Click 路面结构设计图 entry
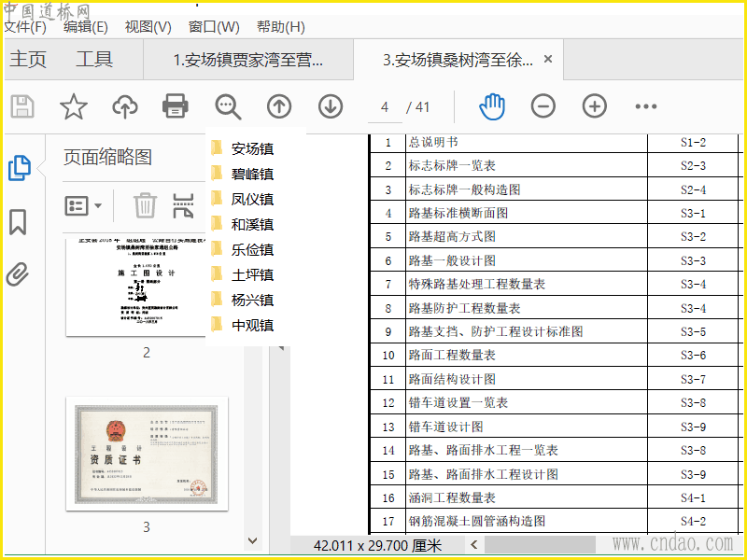This screenshot has height=560, width=747. [x=452, y=379]
